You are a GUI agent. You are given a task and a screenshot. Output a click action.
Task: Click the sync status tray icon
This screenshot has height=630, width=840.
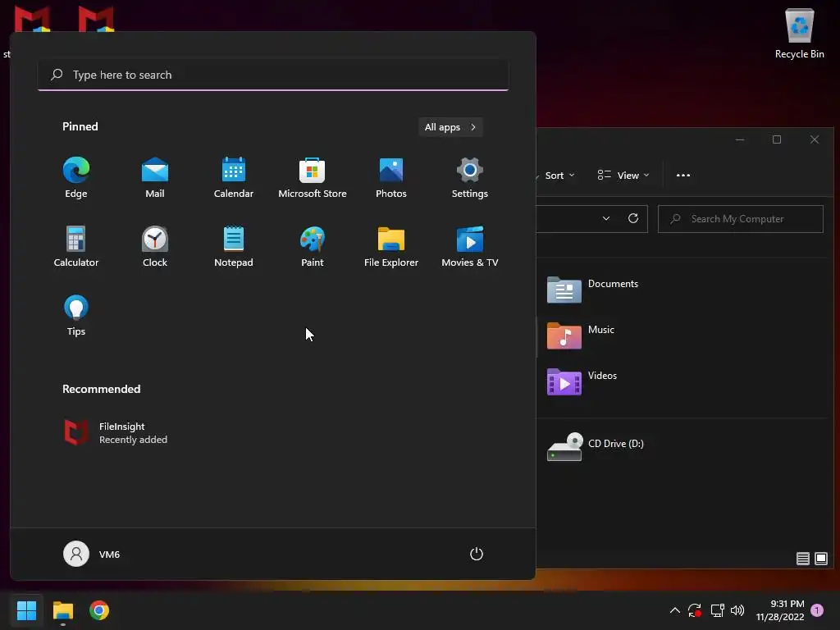(x=695, y=610)
